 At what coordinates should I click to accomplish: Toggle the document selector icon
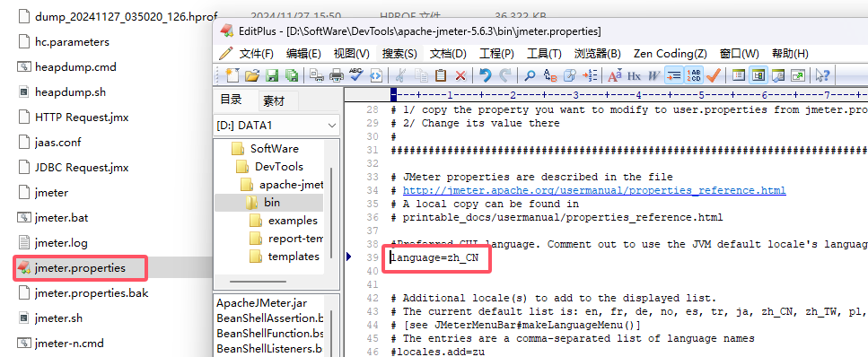[x=739, y=74]
